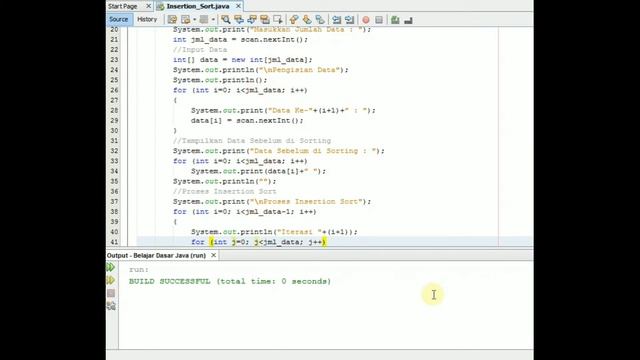Select Output - Belajar Dasar Java (run) tab
Image resolution: width=640 pixels, height=360 pixels.
[156, 256]
